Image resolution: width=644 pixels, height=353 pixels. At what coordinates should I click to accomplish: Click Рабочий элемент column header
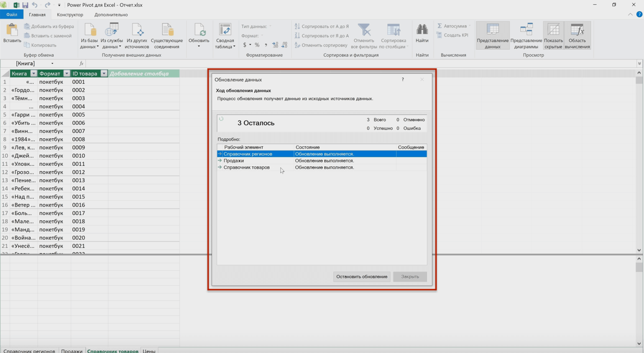click(x=256, y=147)
